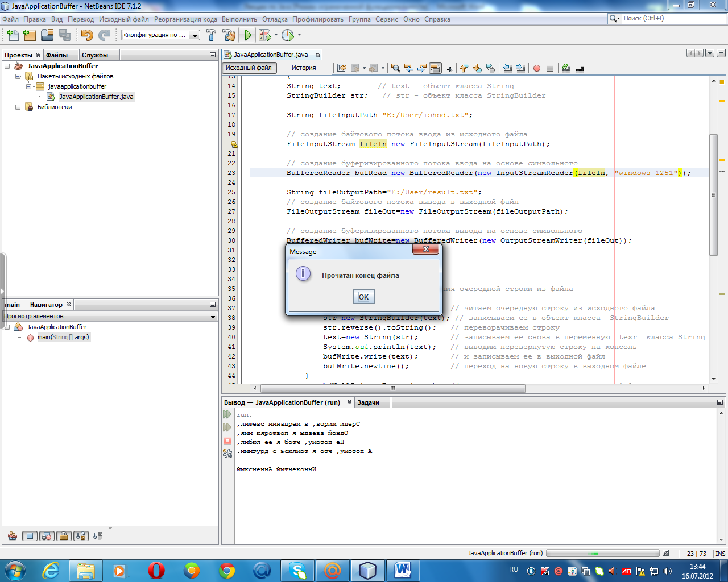Click the Profile Project clock icon
Viewport: 728px width, 582px height.
288,35
